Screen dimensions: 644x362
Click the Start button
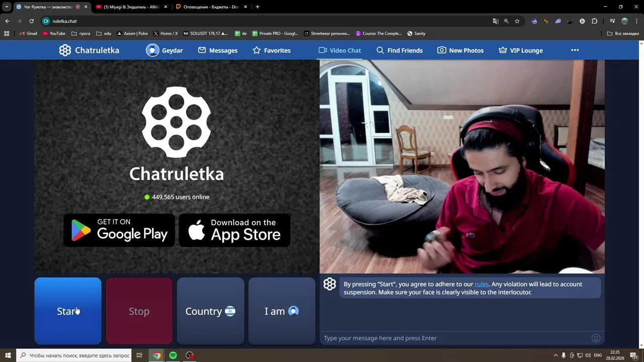[x=68, y=311]
